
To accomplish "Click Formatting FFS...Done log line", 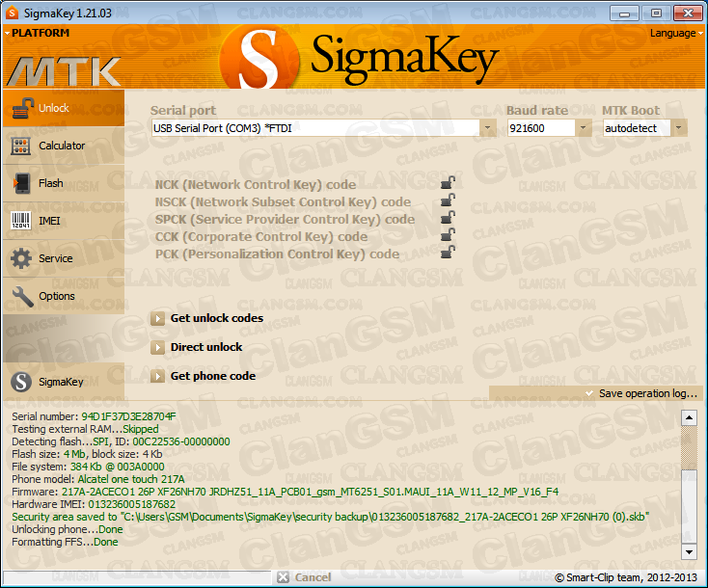I will coord(65,542).
